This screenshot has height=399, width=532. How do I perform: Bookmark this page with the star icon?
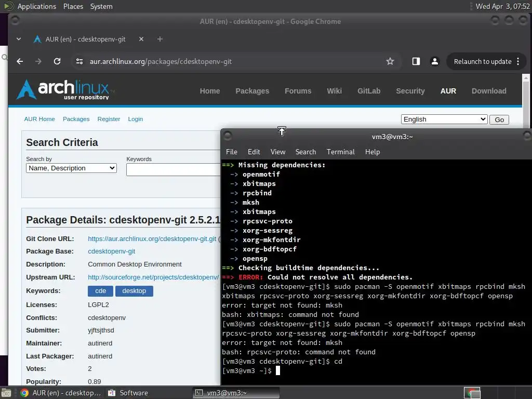pos(390,61)
